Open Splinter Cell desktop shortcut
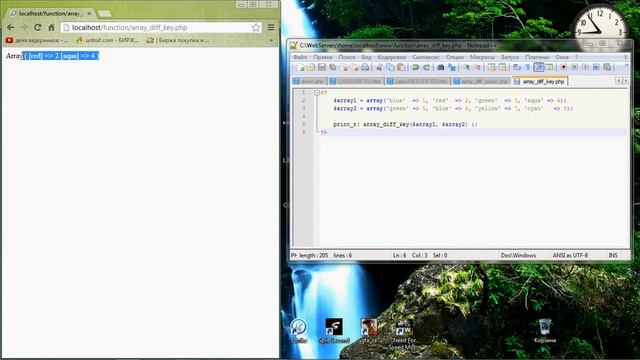 coord(334,331)
